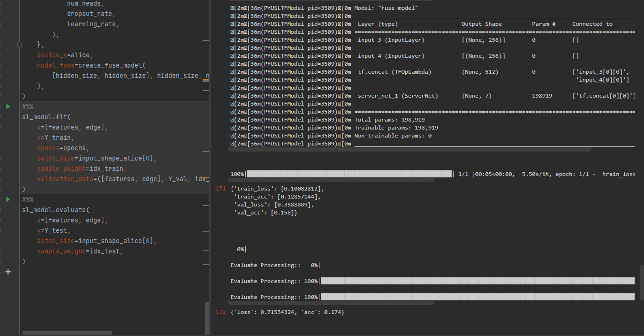
Task: Click '(None, 7)' output shape value
Action: tap(477, 96)
